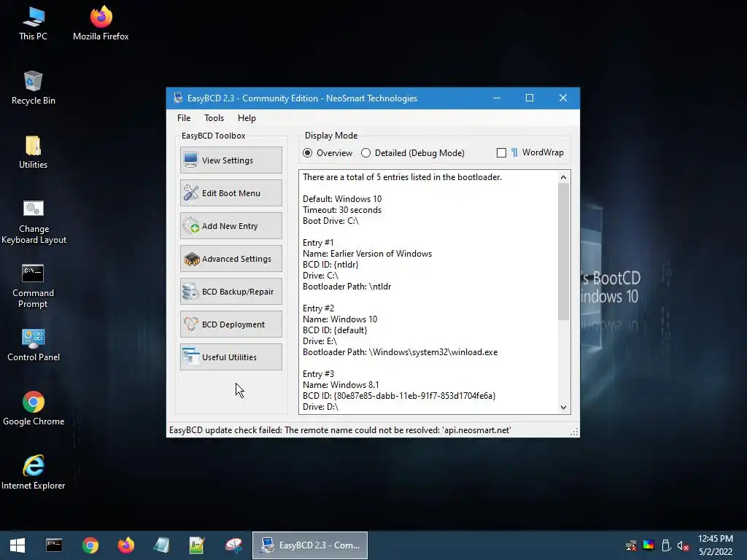Click the Windows Start button

coord(18,545)
